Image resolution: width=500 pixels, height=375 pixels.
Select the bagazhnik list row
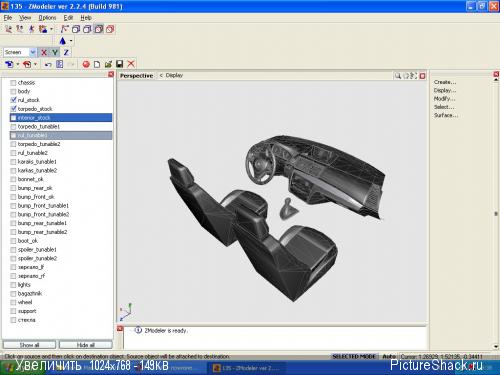[x=61, y=294]
